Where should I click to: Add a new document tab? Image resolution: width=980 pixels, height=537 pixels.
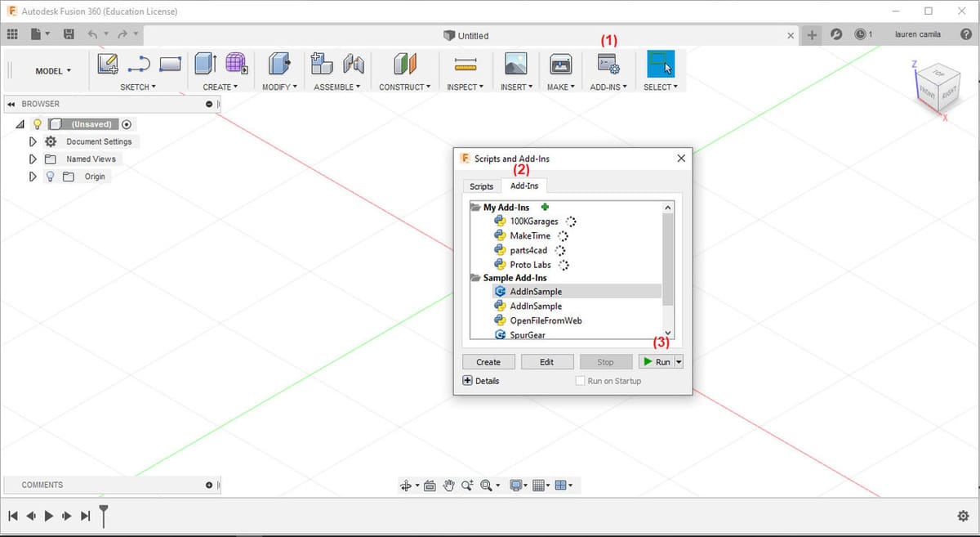pyautogui.click(x=812, y=34)
